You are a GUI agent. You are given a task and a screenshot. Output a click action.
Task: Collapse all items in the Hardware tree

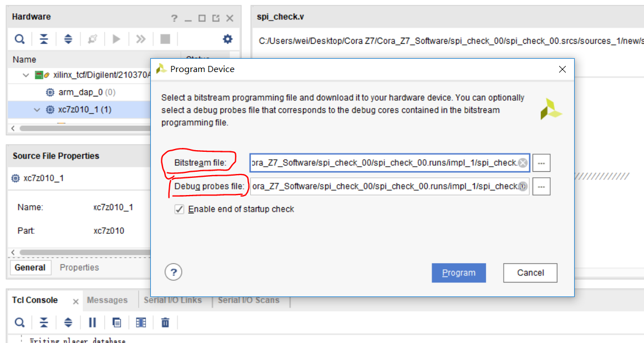(x=44, y=38)
